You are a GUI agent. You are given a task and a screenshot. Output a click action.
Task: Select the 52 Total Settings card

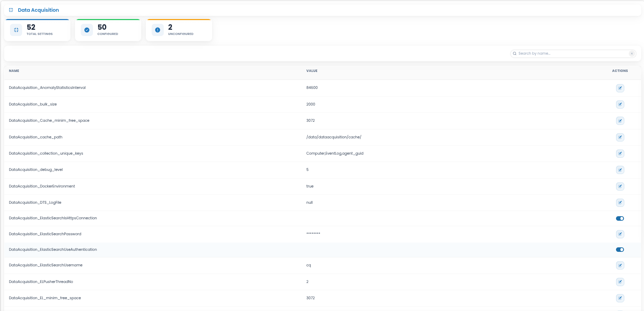[x=37, y=30]
